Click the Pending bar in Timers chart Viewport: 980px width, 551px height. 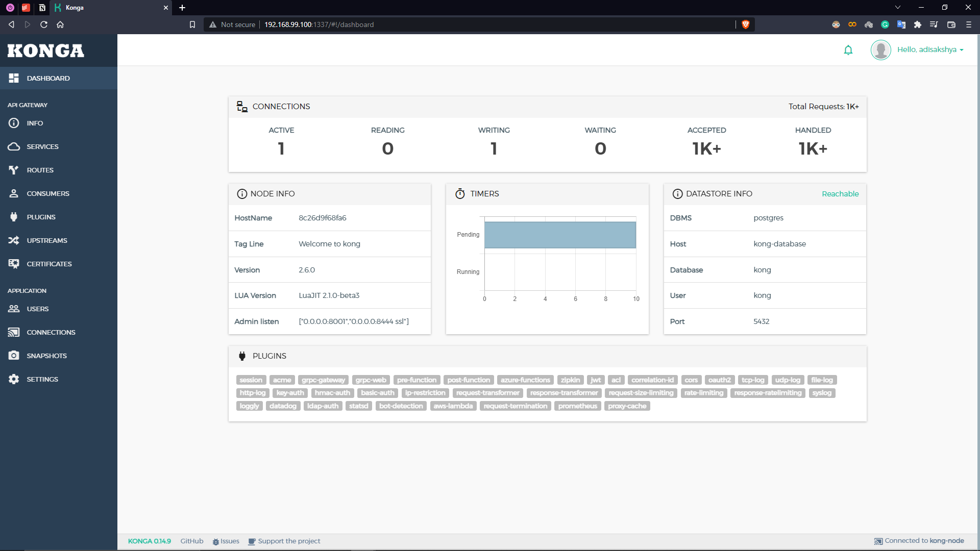(560, 235)
